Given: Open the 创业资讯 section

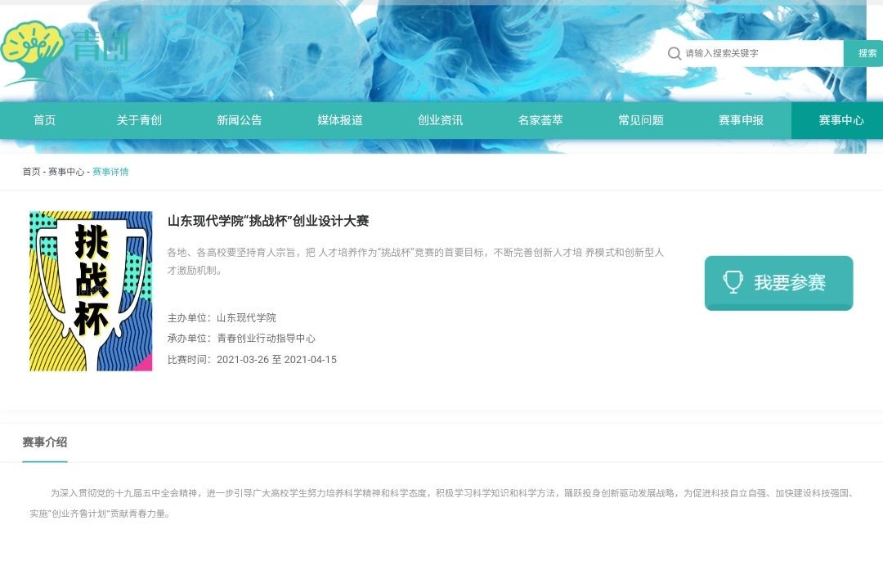Looking at the screenshot, I should (x=440, y=120).
